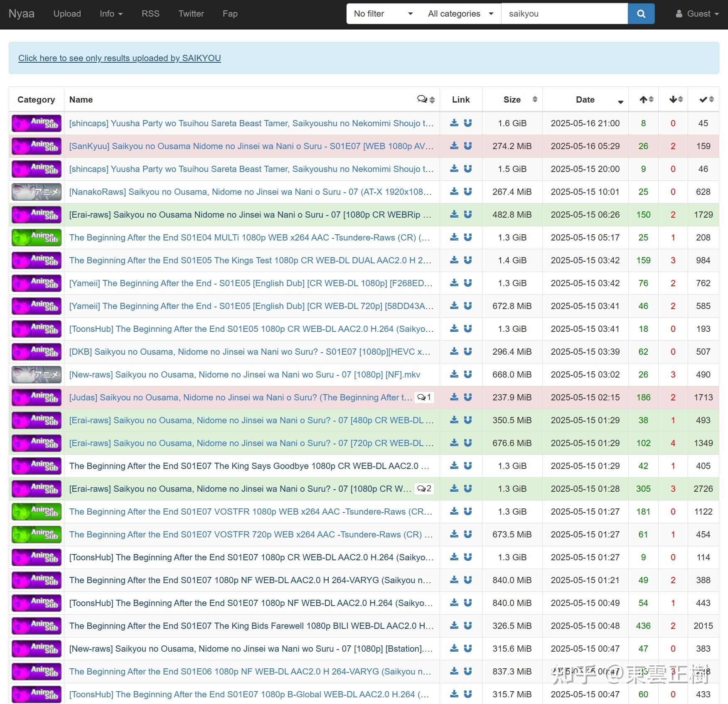The width and height of the screenshot is (728, 704).
Task: Open magnet link for Tsundere-Raws S01E04 MULTi release
Action: click(x=468, y=237)
